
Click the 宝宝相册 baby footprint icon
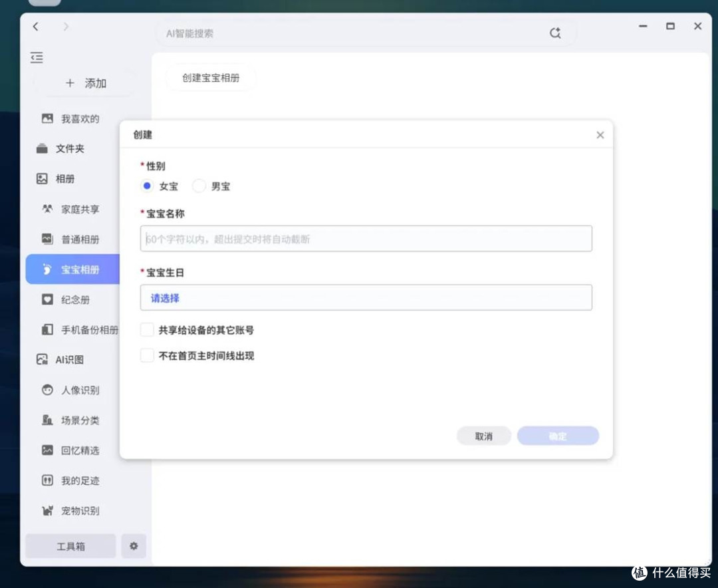[47, 269]
